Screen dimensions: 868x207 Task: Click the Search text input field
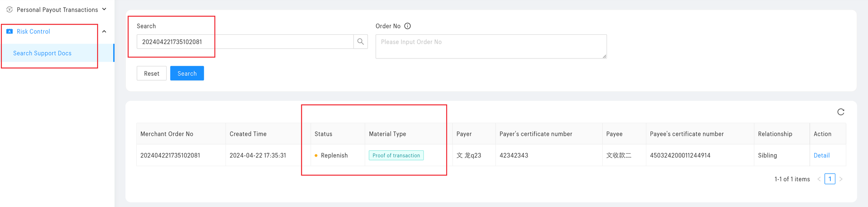tap(245, 41)
